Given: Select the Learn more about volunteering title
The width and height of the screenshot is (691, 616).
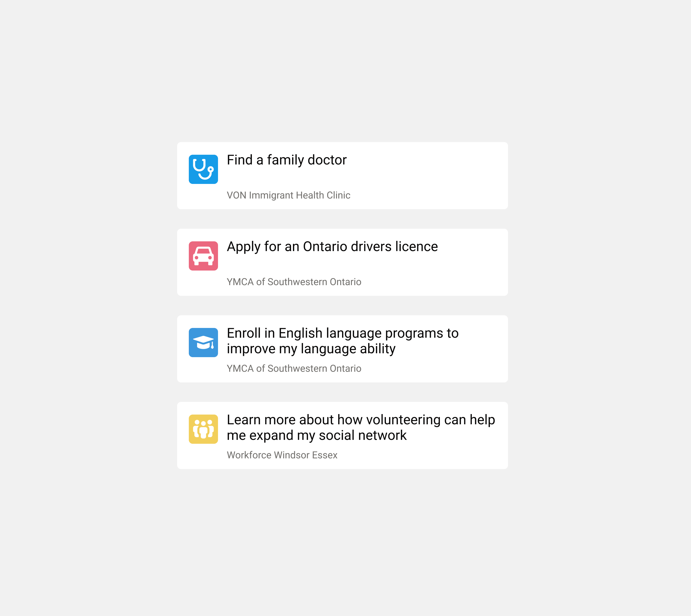Looking at the screenshot, I should pos(361,427).
